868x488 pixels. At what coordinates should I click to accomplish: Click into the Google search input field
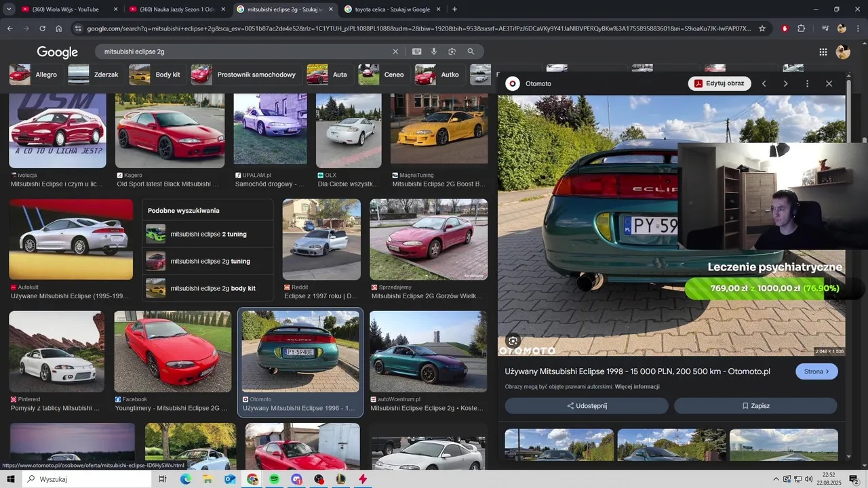244,52
